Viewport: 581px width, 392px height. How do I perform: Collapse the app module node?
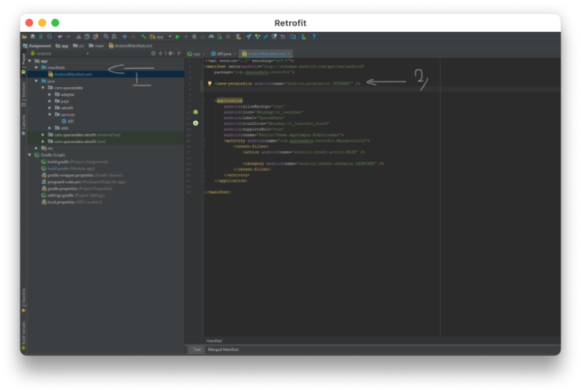(30, 61)
